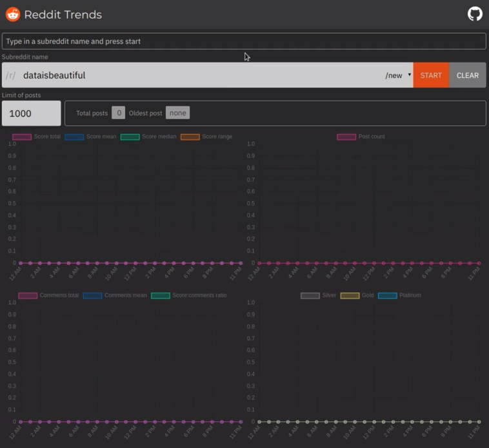
Task: Toggle Score total legend series
Action: [x=22, y=137]
